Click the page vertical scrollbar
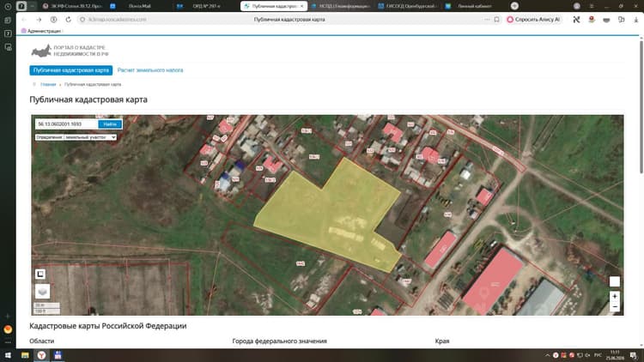This screenshot has height=362, width=644. point(641,106)
